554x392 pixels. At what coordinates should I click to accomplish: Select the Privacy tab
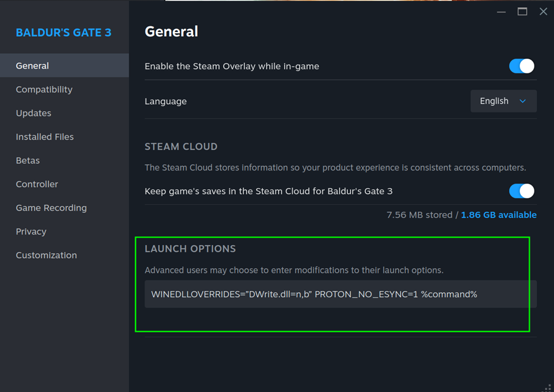[x=31, y=232]
